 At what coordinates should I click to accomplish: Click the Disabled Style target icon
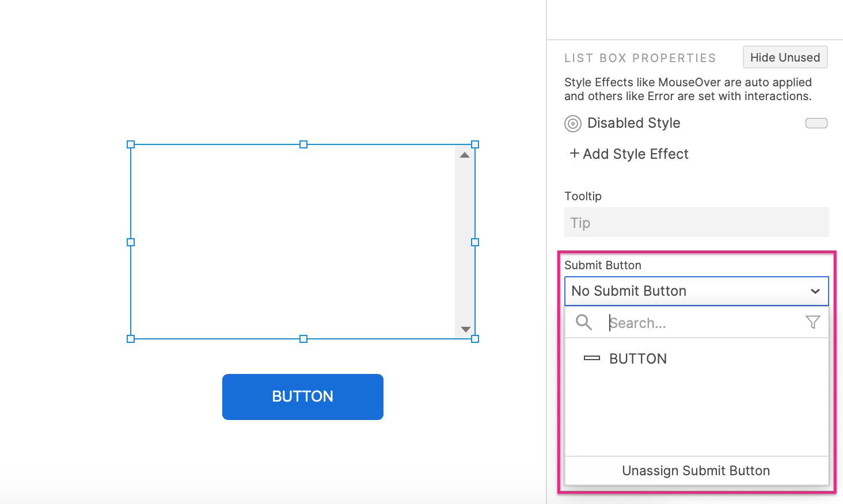pos(573,124)
